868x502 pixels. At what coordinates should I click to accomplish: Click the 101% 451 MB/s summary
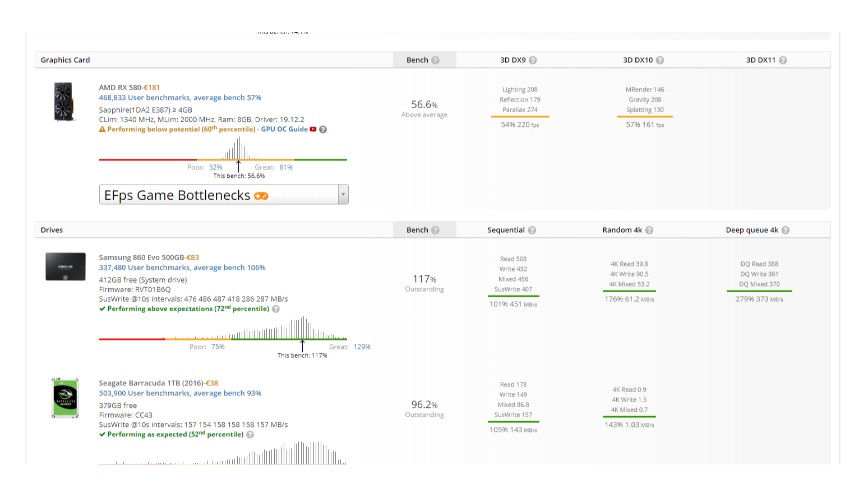click(x=513, y=304)
